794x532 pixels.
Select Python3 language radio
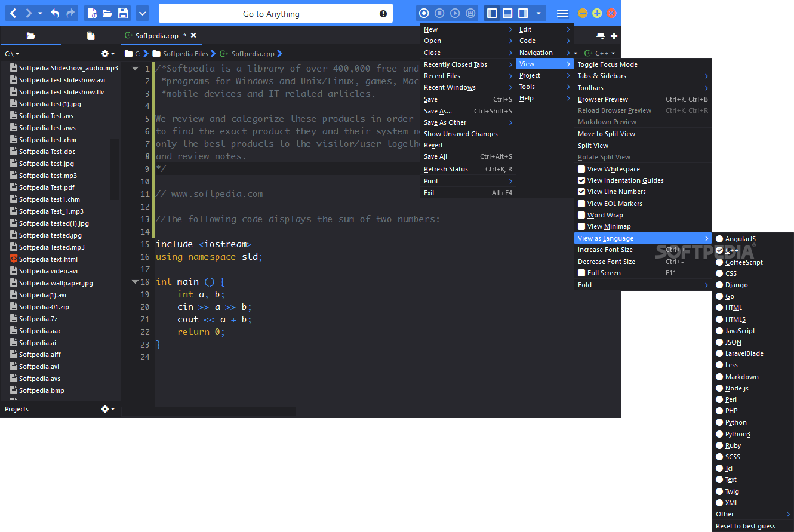click(x=719, y=434)
